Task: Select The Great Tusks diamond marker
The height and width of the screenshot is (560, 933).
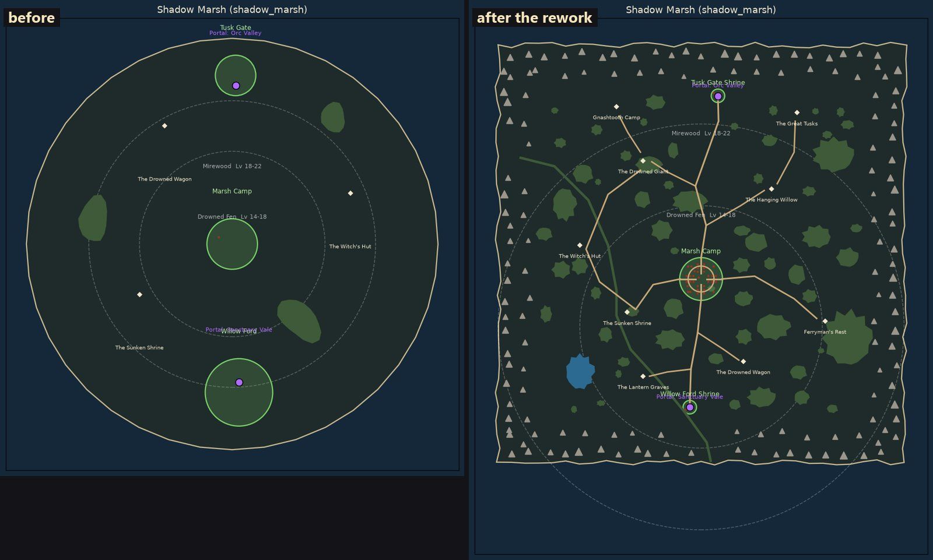Action: (797, 112)
